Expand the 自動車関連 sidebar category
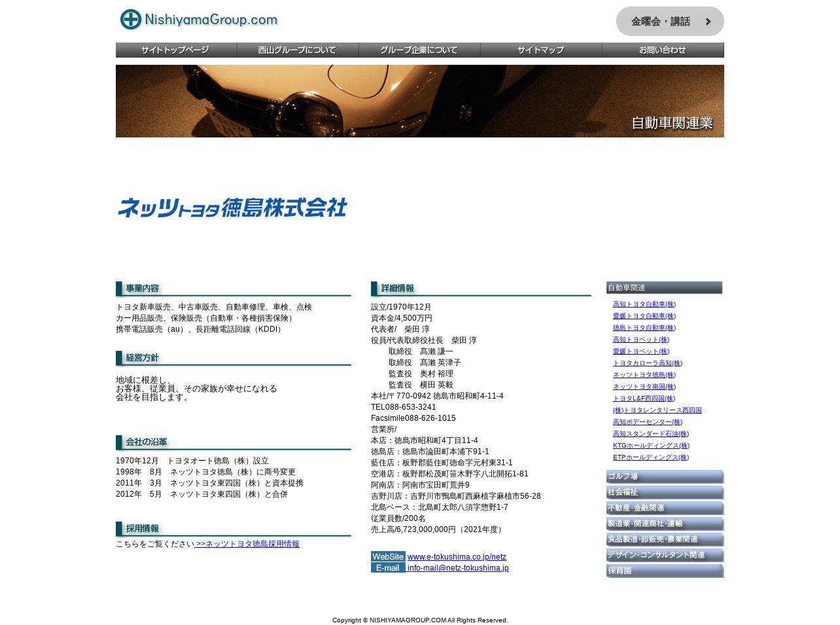The width and height of the screenshot is (840, 625). coord(664,288)
